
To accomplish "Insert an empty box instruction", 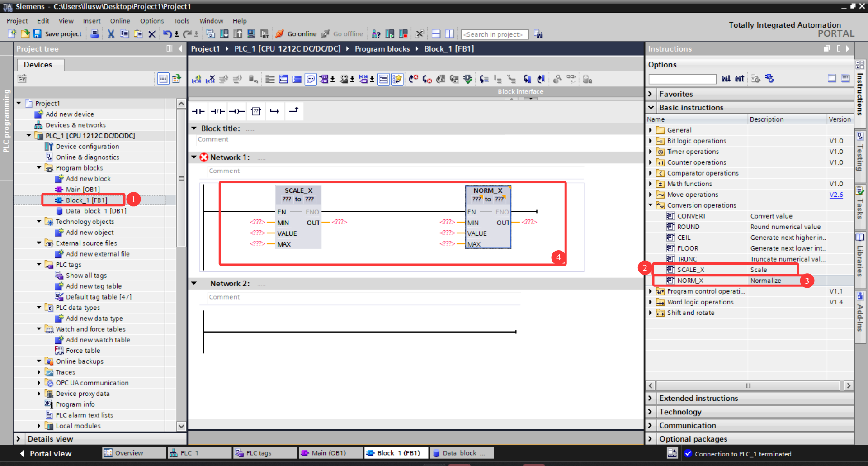I will click(x=256, y=111).
